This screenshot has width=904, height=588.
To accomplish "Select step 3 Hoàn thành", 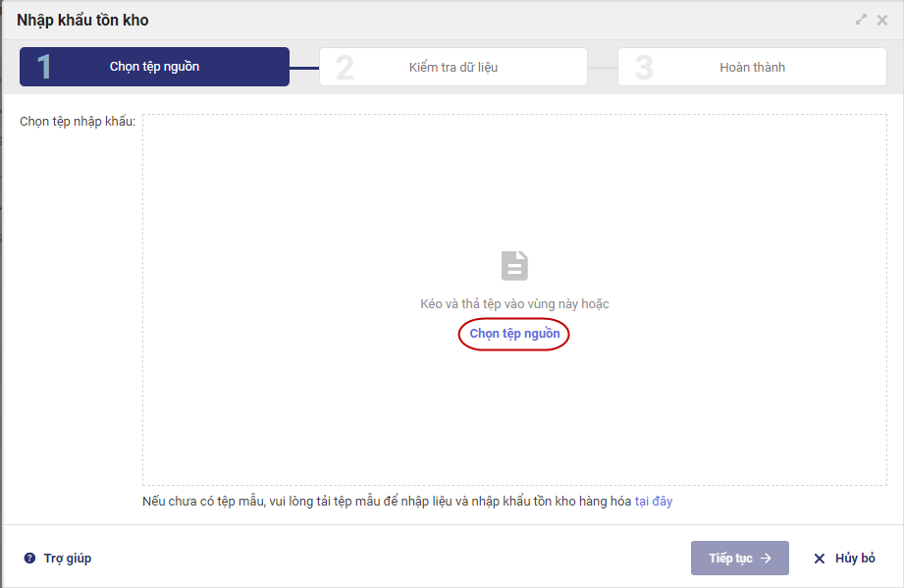I will point(752,67).
